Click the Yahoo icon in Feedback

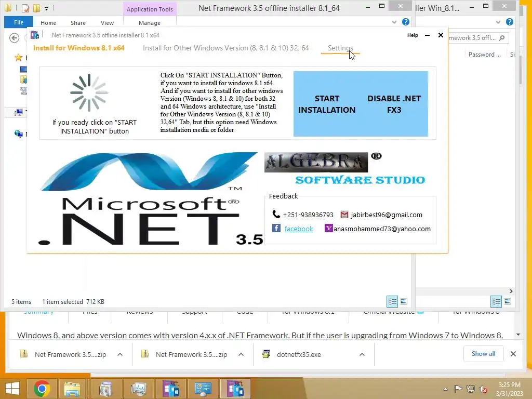(328, 229)
